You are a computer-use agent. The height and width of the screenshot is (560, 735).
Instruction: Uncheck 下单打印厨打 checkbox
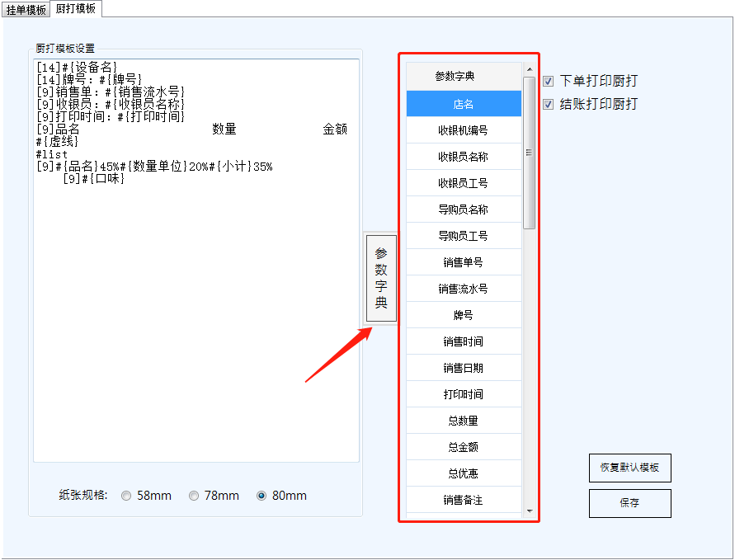coord(548,81)
